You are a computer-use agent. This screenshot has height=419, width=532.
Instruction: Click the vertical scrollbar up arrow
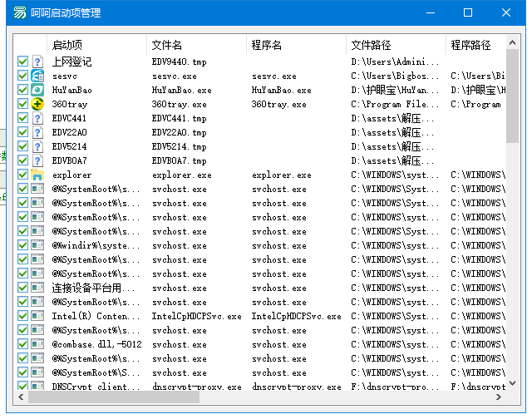(x=513, y=42)
